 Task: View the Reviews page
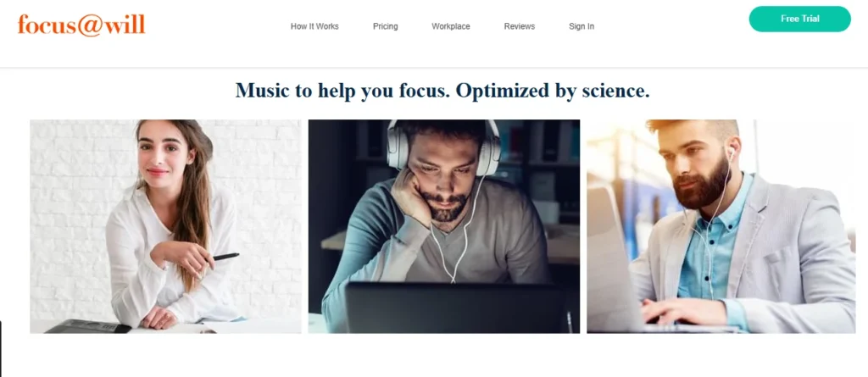(x=520, y=26)
